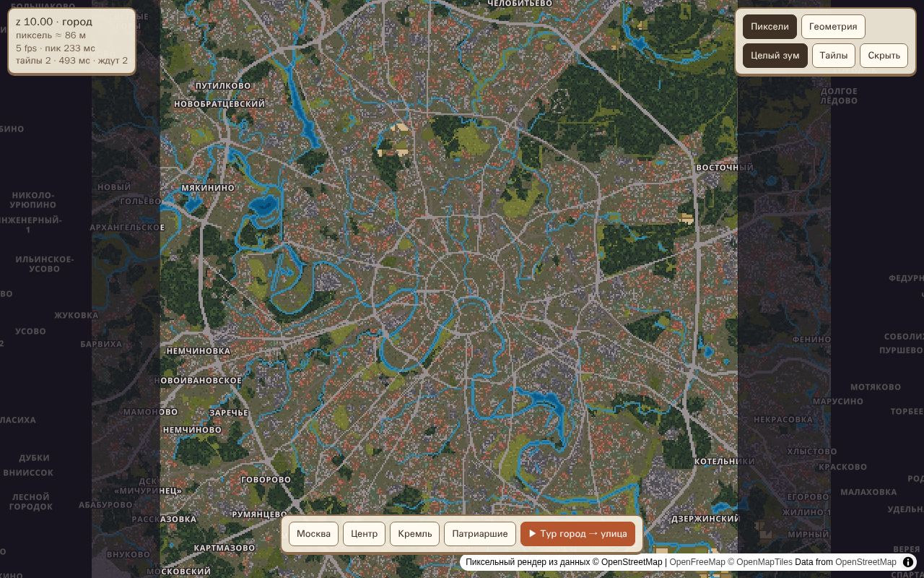Screen dimensions: 924x578
Task: Click the play icon on the tour button
Action: click(x=532, y=534)
